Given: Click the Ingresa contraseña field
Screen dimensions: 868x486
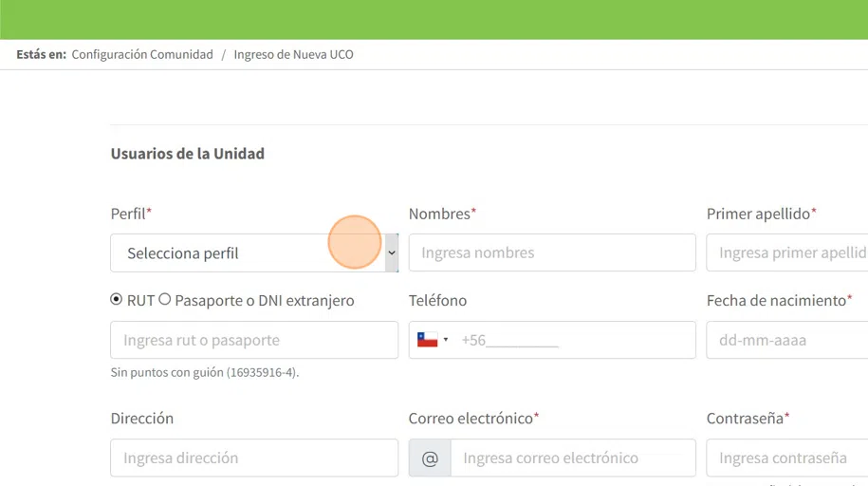Looking at the screenshot, I should [786, 458].
